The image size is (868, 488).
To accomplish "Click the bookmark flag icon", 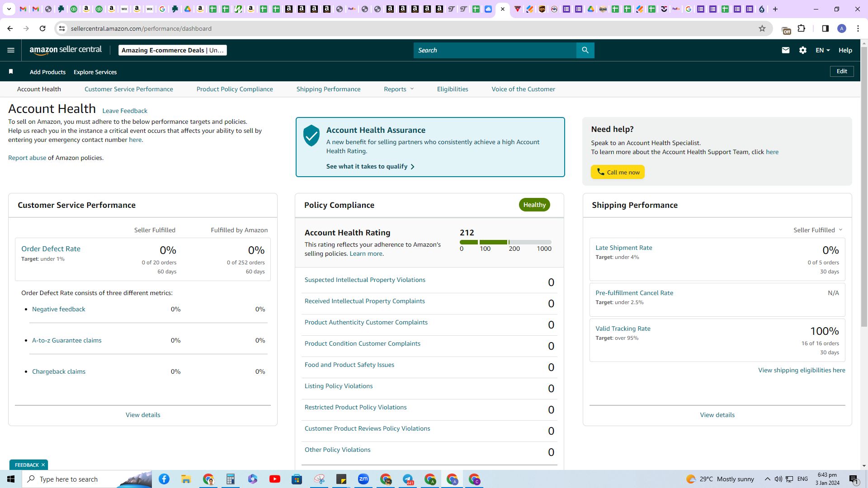I will (x=11, y=71).
